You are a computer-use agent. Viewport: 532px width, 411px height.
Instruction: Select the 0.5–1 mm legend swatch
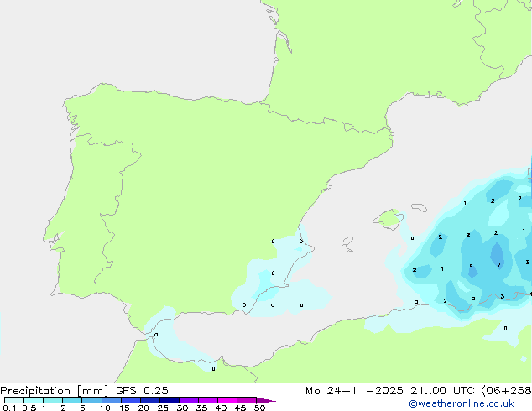tap(34, 400)
